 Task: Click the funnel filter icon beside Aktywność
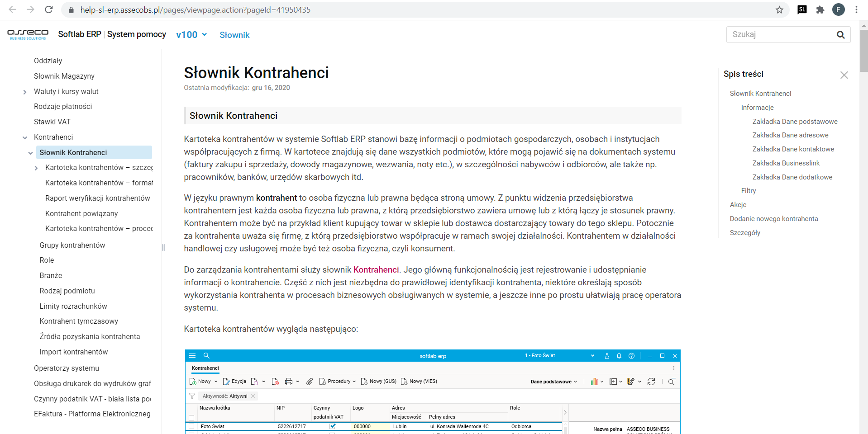192,396
